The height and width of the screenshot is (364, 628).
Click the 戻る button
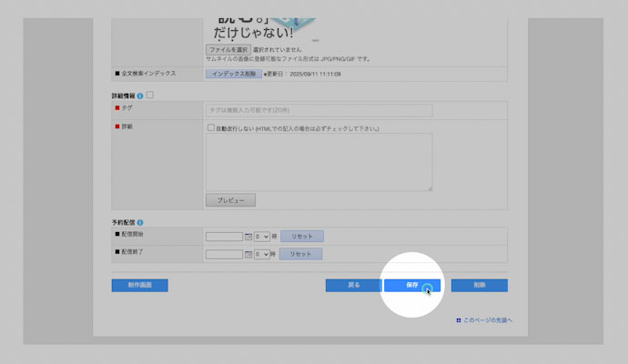pos(354,286)
